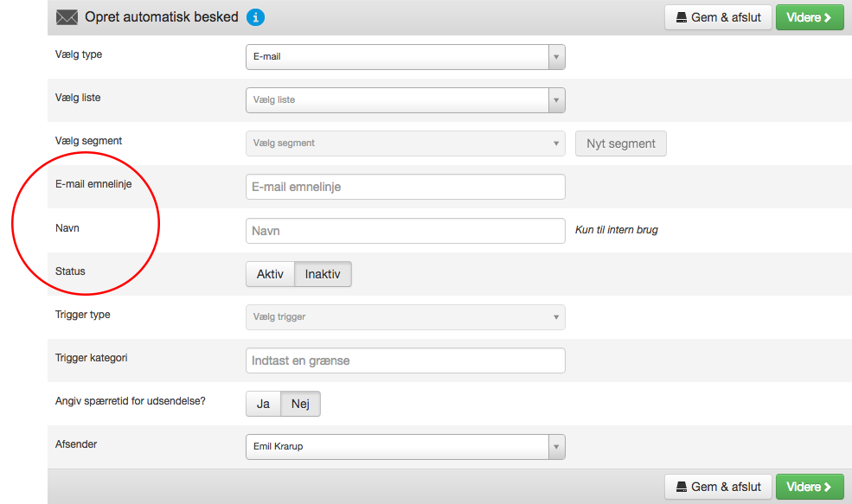The width and height of the screenshot is (852, 504).
Task: Focus the E-mail emnelinje text field
Action: click(x=406, y=187)
